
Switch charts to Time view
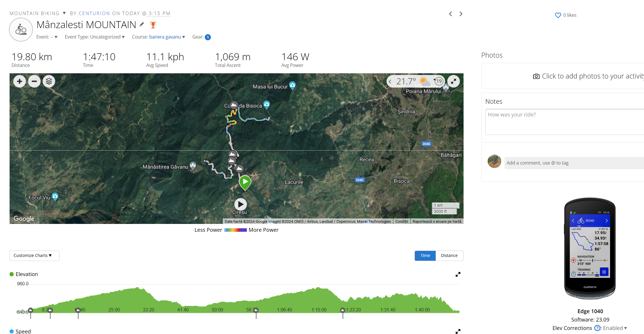click(x=425, y=255)
